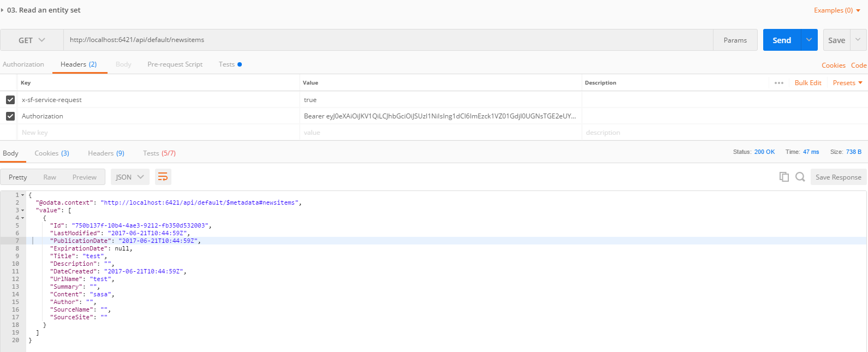Image resolution: width=868 pixels, height=352 pixels.
Task: Collapse the value array at line 3
Action: coord(23,210)
